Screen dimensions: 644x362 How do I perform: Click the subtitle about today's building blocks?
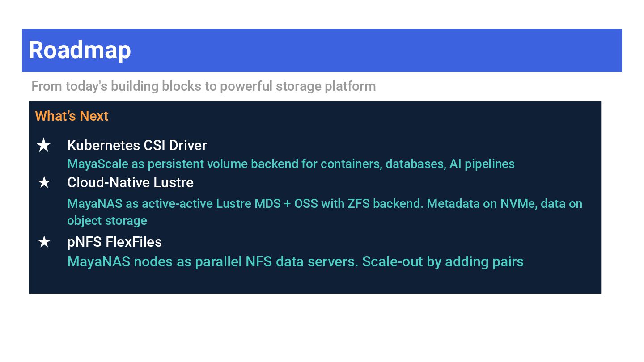(x=203, y=86)
